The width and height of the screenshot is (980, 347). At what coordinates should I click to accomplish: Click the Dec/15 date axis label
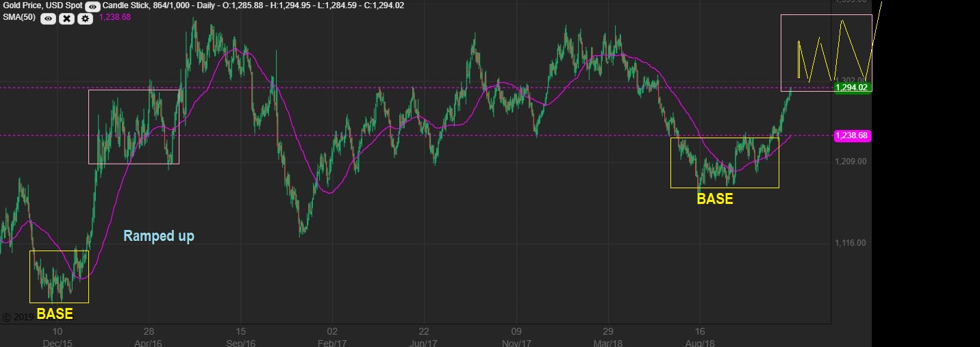coord(57,342)
